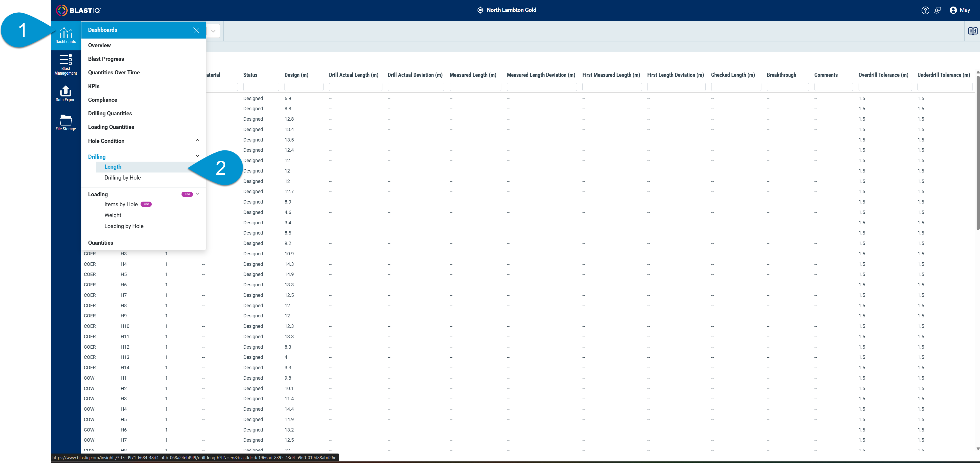Sort by First Measured Length (m) header
Image resolution: width=980 pixels, height=463 pixels.
click(x=611, y=75)
